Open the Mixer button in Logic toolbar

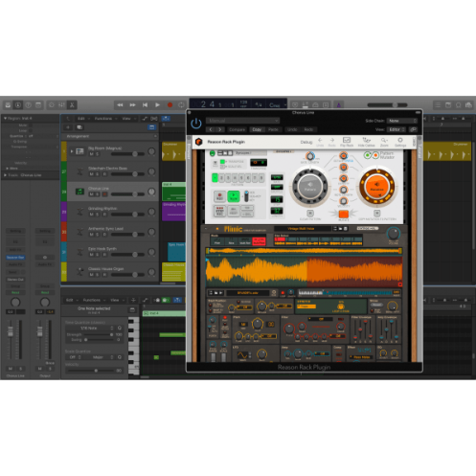click(x=61, y=105)
